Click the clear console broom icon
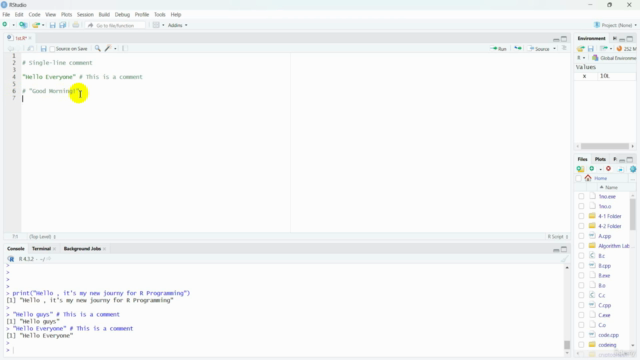The image size is (640, 360). coord(564,259)
